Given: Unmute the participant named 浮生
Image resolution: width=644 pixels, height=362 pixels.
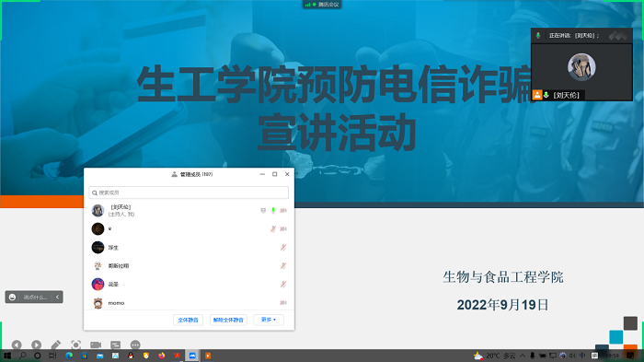Looking at the screenshot, I should click(x=283, y=247).
